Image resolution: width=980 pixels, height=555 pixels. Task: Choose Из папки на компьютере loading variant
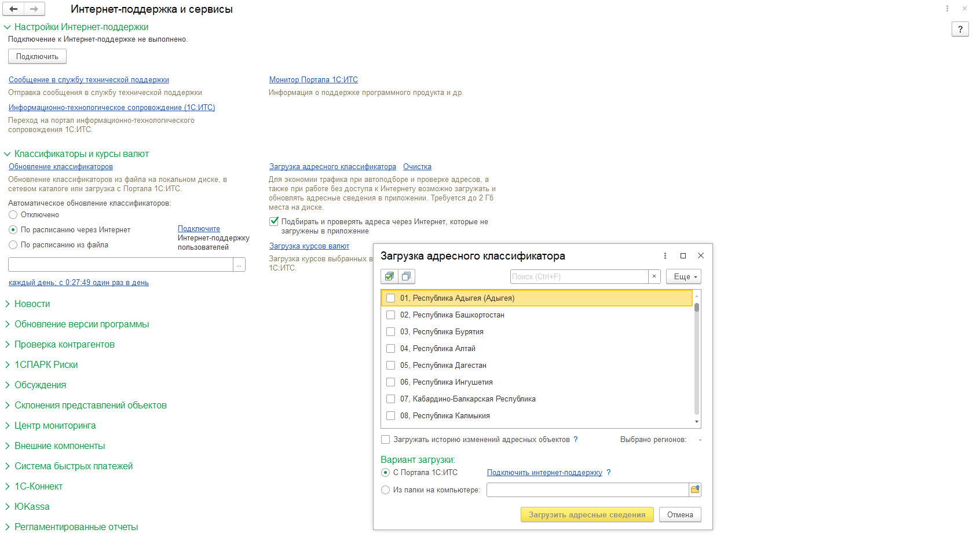point(386,490)
